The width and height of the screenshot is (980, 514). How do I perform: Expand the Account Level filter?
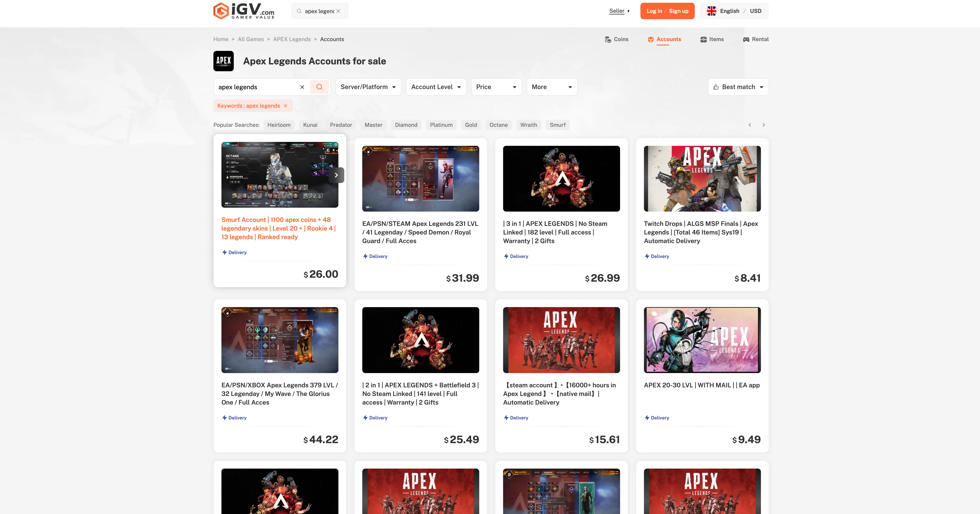(x=436, y=87)
